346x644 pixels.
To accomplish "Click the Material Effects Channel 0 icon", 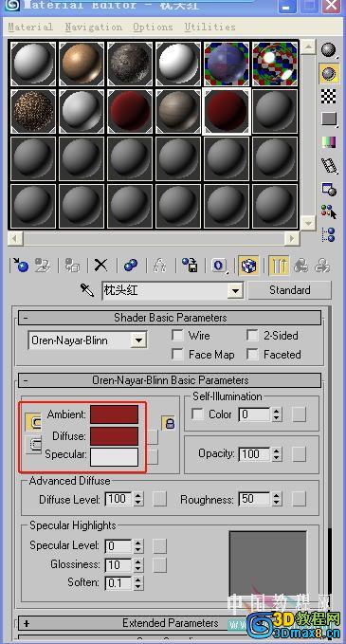I will click(219, 266).
